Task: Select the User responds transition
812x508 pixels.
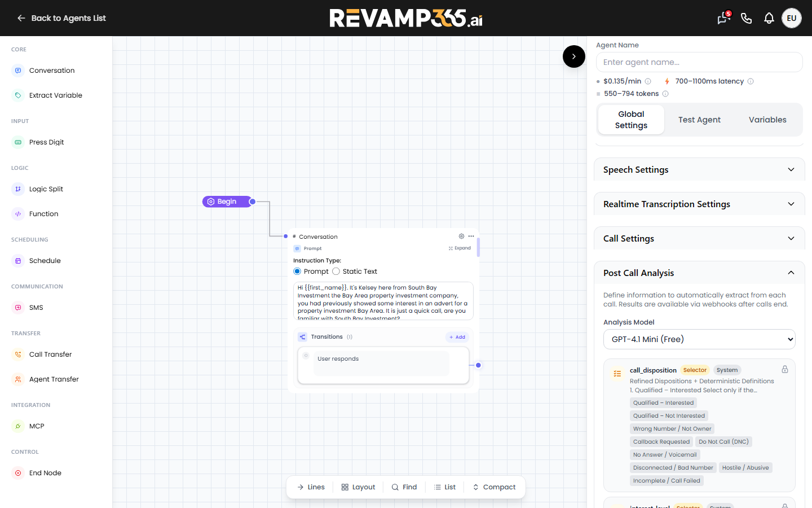Action: [x=383, y=365]
